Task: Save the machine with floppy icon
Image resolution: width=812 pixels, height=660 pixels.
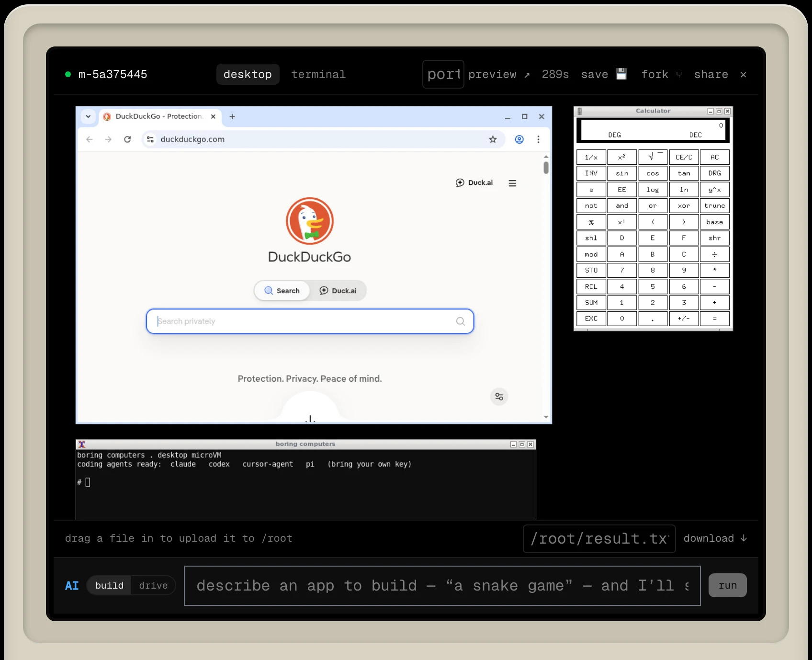Action: click(604, 74)
